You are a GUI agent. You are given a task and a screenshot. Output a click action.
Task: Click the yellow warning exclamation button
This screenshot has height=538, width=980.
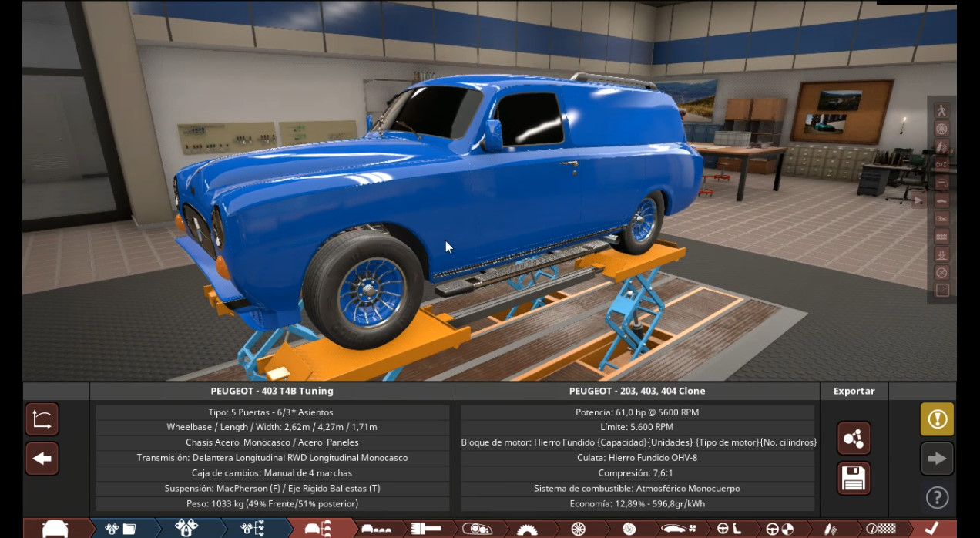click(937, 419)
